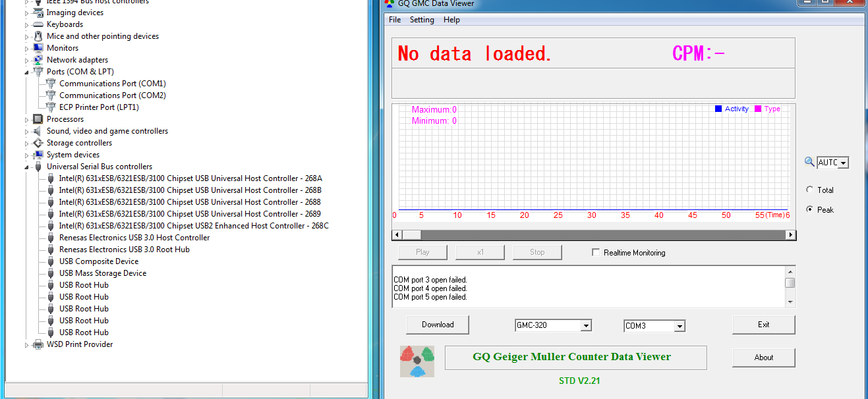Click 'COM port 5 open failed.' log line

pyautogui.click(x=430, y=297)
